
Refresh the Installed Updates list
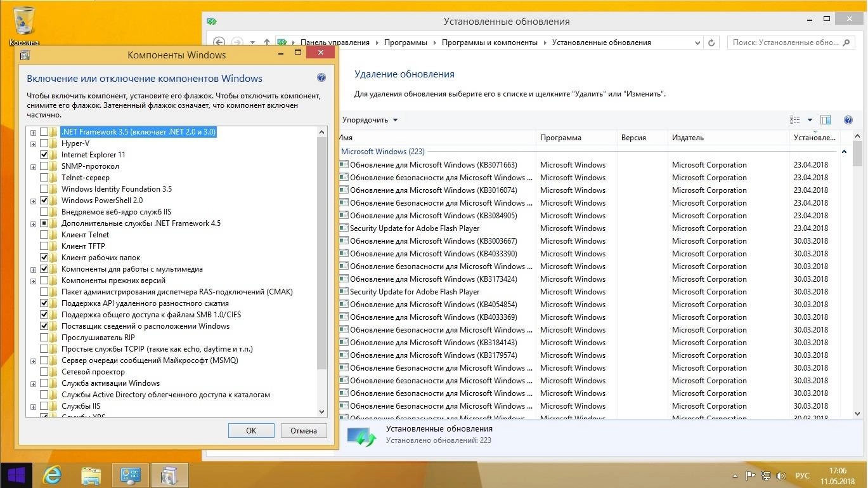point(711,43)
